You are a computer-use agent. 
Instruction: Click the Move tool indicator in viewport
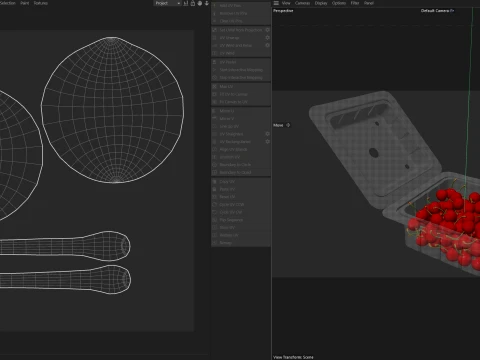coord(282,125)
